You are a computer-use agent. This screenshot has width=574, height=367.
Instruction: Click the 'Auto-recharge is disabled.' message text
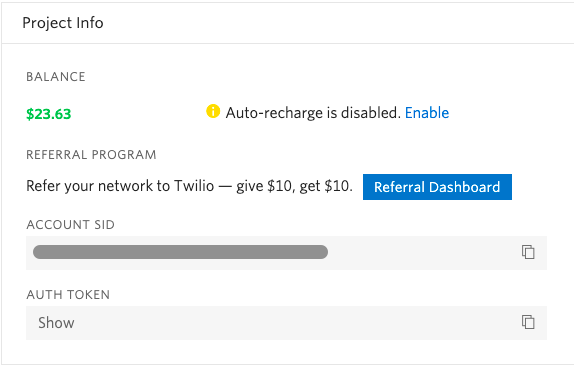313,113
